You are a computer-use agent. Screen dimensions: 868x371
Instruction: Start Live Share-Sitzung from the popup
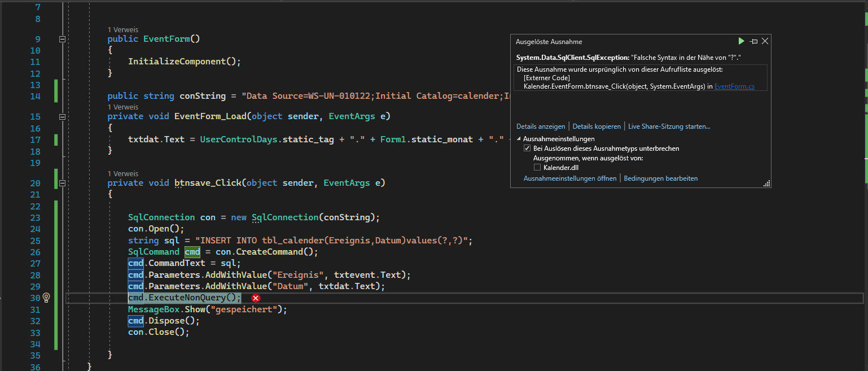click(x=669, y=126)
